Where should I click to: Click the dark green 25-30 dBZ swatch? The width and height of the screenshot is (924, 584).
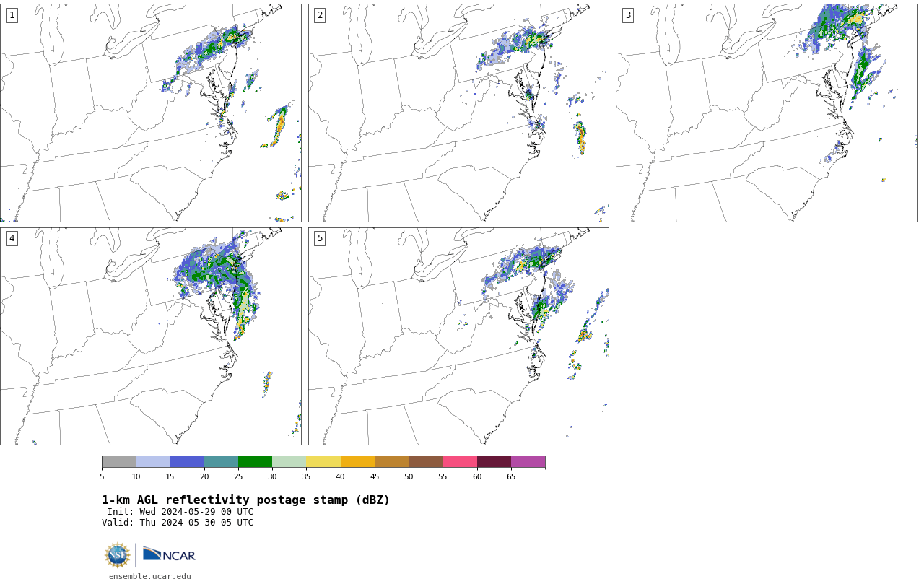pos(255,462)
